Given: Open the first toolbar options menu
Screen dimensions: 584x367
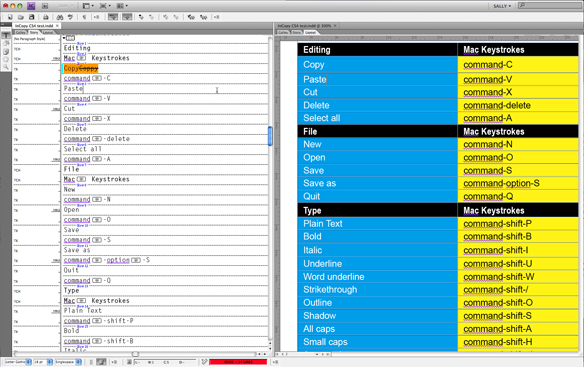Looking at the screenshot, I should click(96, 17).
